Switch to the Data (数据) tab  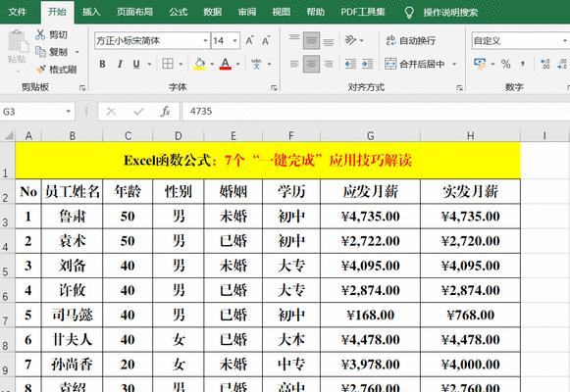213,12
